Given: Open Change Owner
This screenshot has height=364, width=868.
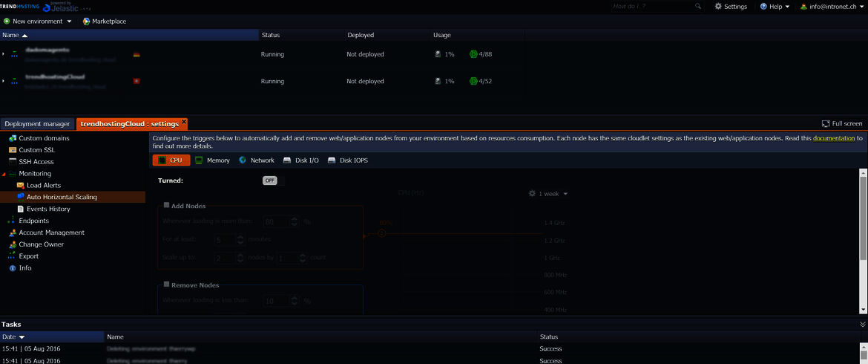Looking at the screenshot, I should [x=41, y=244].
